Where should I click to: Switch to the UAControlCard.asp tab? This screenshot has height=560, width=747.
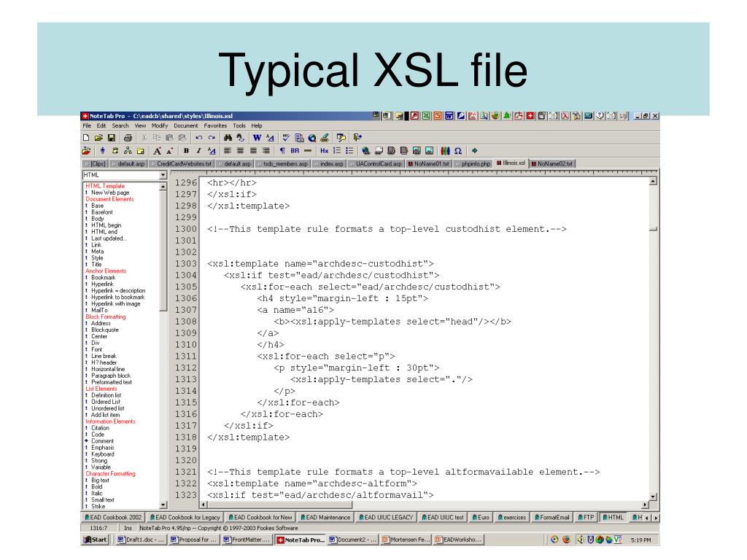pos(376,164)
